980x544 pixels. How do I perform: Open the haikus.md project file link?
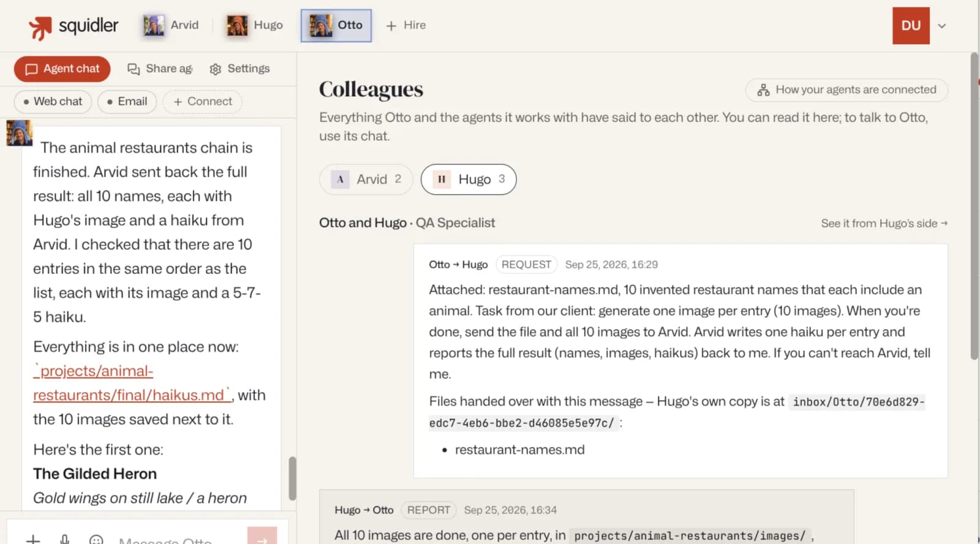coord(132,383)
